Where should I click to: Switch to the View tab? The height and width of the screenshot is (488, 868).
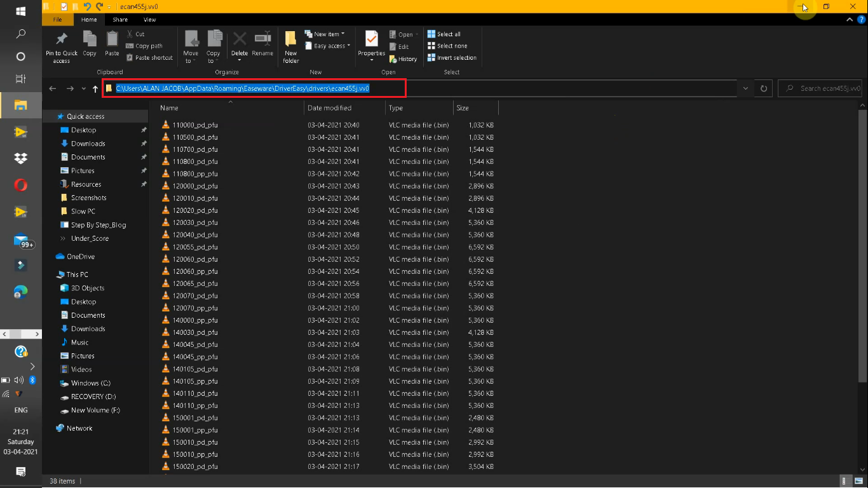[x=149, y=19]
